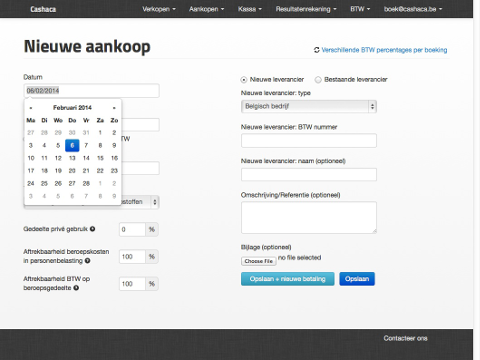Image resolution: width=480 pixels, height=360 pixels.
Task: Click the Cashaca logo link
Action: click(x=43, y=9)
